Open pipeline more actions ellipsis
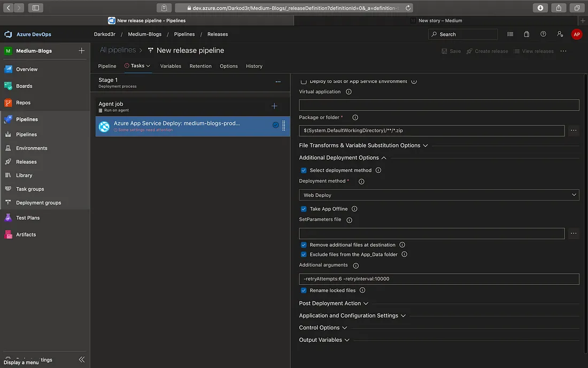This screenshot has width=588, height=368. (563, 51)
